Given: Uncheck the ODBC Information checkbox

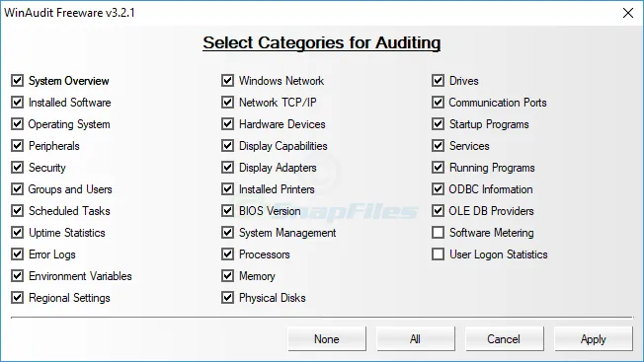Looking at the screenshot, I should tap(438, 189).
